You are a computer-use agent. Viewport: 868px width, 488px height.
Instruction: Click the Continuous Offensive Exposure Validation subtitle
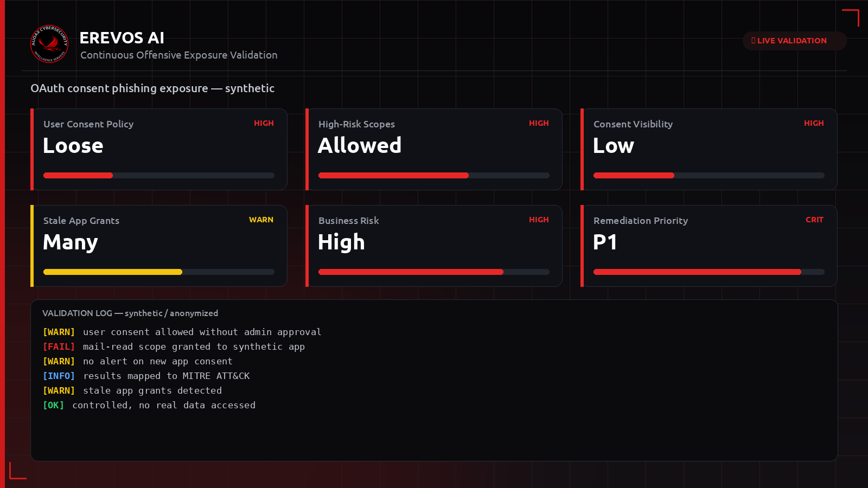pos(179,55)
